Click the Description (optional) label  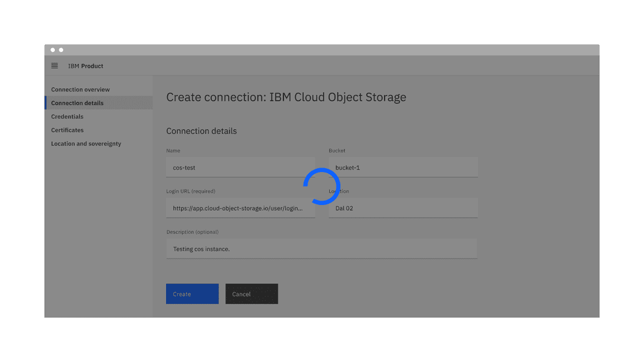pos(192,232)
